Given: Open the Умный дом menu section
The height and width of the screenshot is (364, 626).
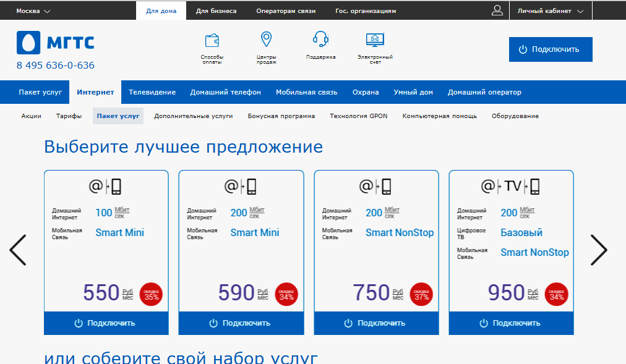Looking at the screenshot, I should click(413, 92).
